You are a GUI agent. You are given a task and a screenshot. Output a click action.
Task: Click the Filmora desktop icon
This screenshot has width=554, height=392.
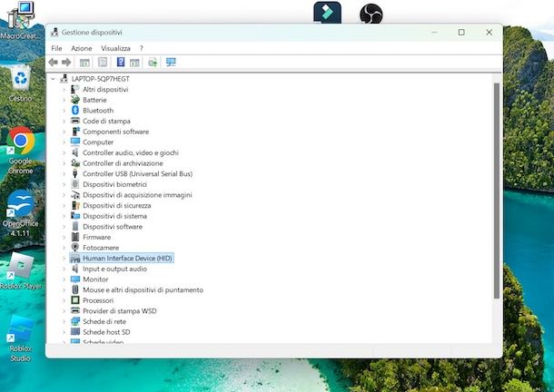coord(328,13)
